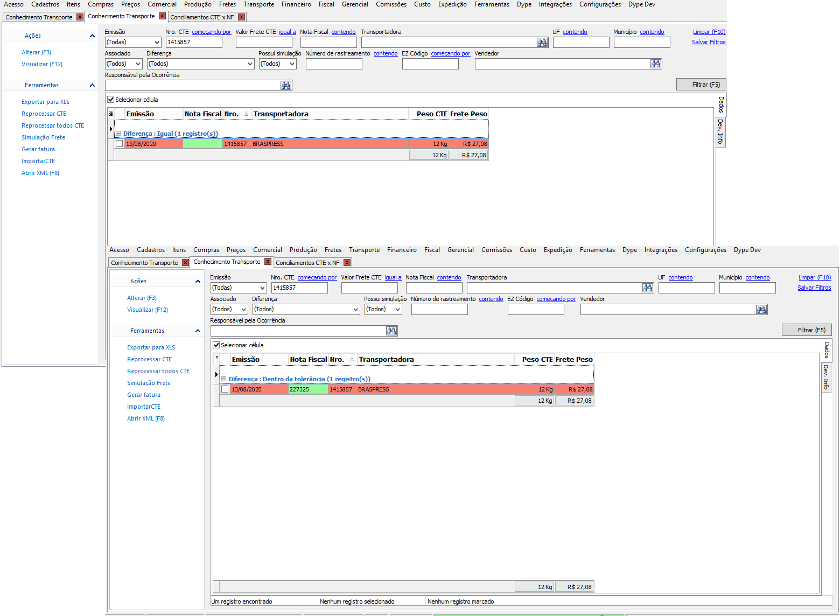Open the Dados side tab in lower window
840x616 pixels.
click(827, 351)
